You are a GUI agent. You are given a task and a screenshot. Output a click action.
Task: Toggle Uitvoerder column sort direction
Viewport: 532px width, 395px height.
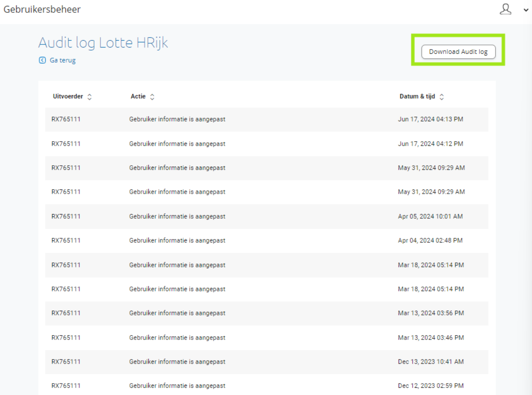tap(90, 96)
